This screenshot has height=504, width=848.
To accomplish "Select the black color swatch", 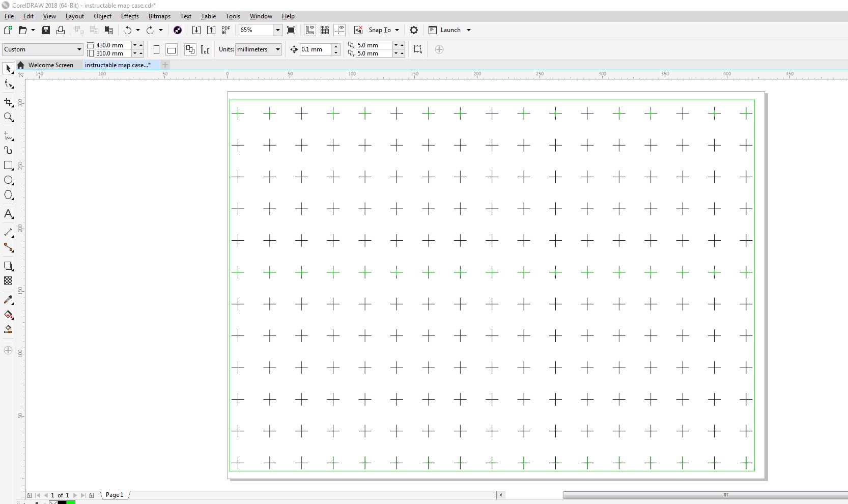I will click(62, 502).
